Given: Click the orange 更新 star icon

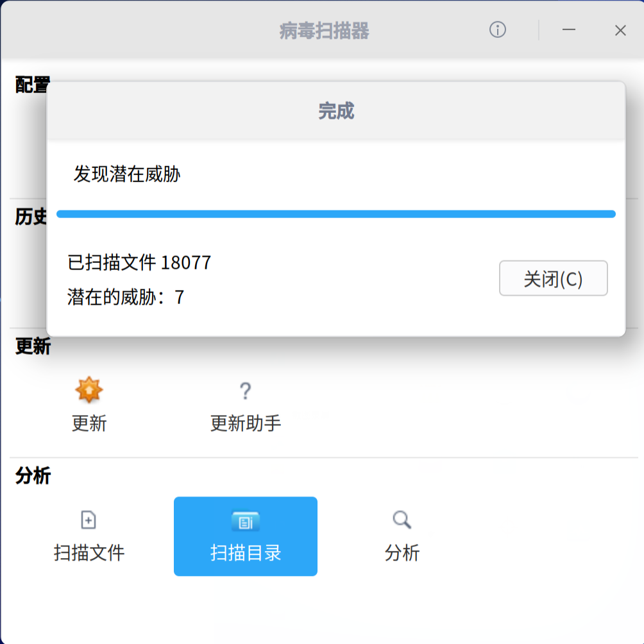Looking at the screenshot, I should point(89,390).
